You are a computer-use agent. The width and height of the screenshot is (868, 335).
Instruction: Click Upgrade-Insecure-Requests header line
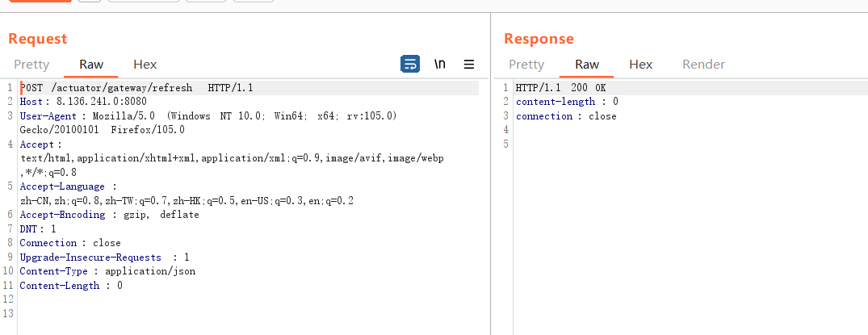coord(104,258)
